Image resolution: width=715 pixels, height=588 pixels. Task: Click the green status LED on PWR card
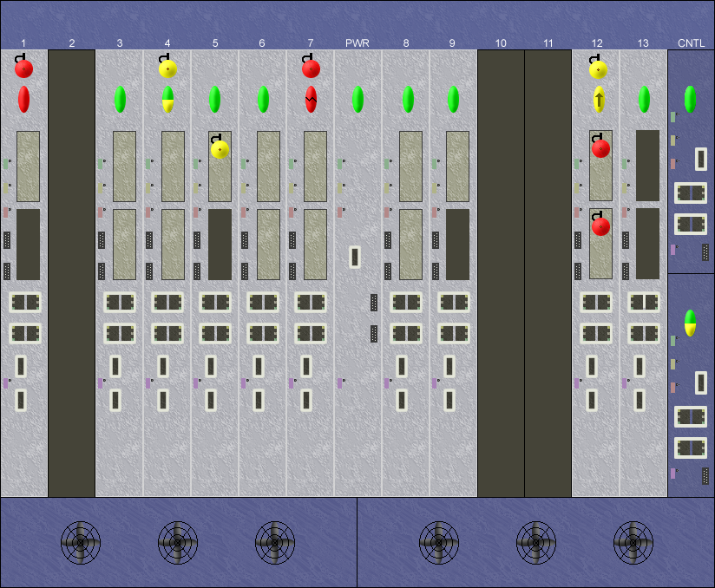(x=358, y=100)
